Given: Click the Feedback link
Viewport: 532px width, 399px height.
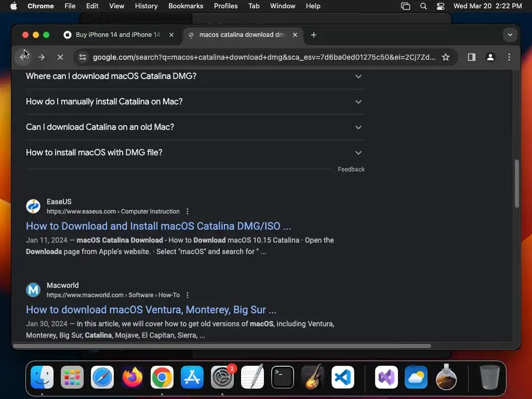Looking at the screenshot, I should 351,169.
